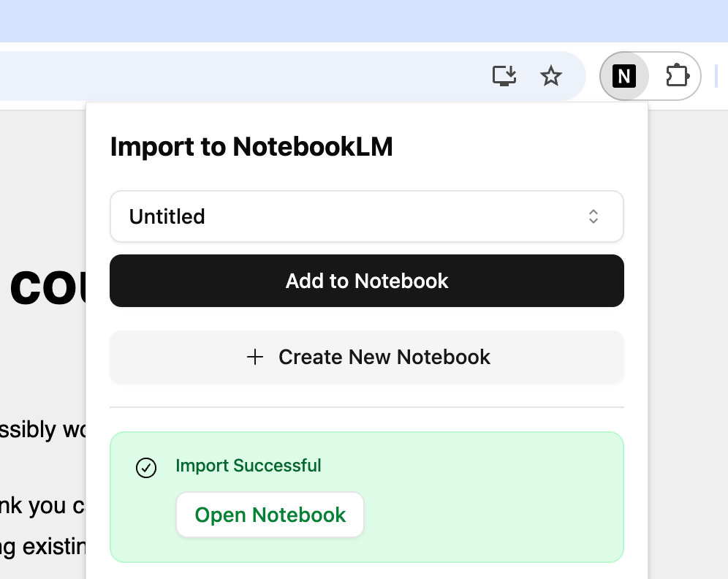
Task: Click the up-down chevron in notebook selector
Action: 594,216
